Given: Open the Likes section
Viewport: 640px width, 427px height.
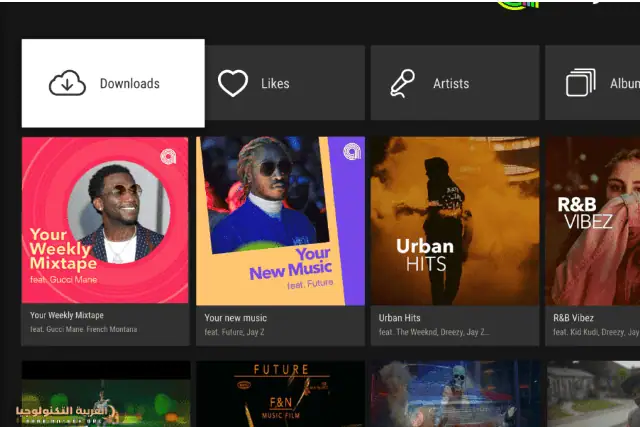Looking at the screenshot, I should 285,83.
